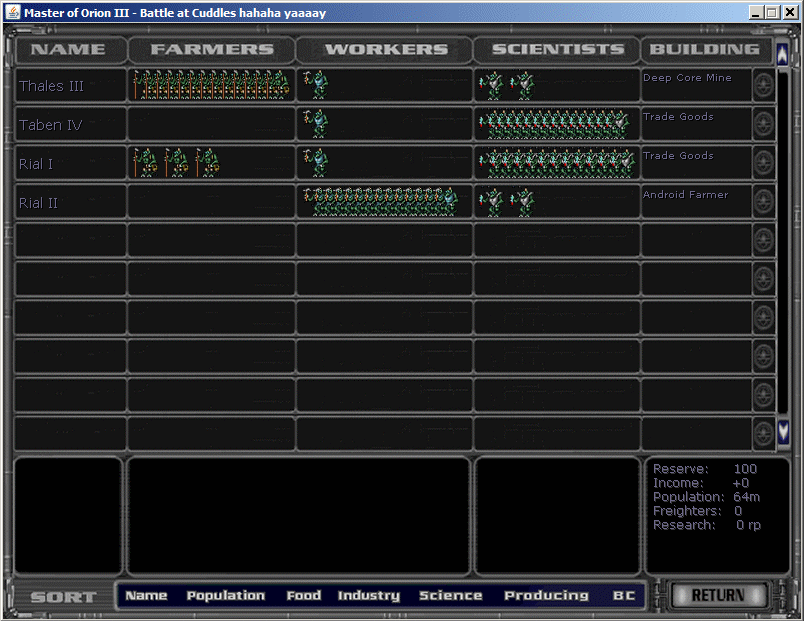This screenshot has height=621, width=804.
Task: Minimize the Master of Orion III window
Action: [x=755, y=12]
